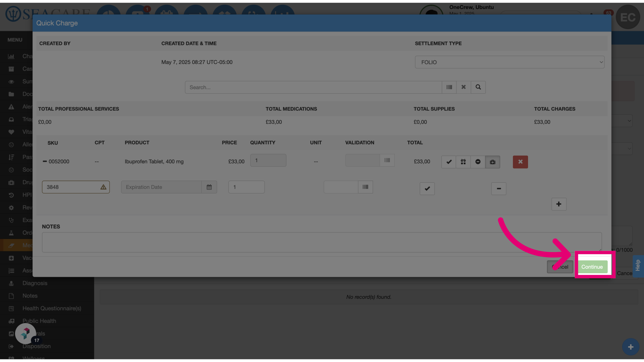Click the lot number field showing 3848
Viewport: 644px width, 362px height.
pyautogui.click(x=76, y=187)
